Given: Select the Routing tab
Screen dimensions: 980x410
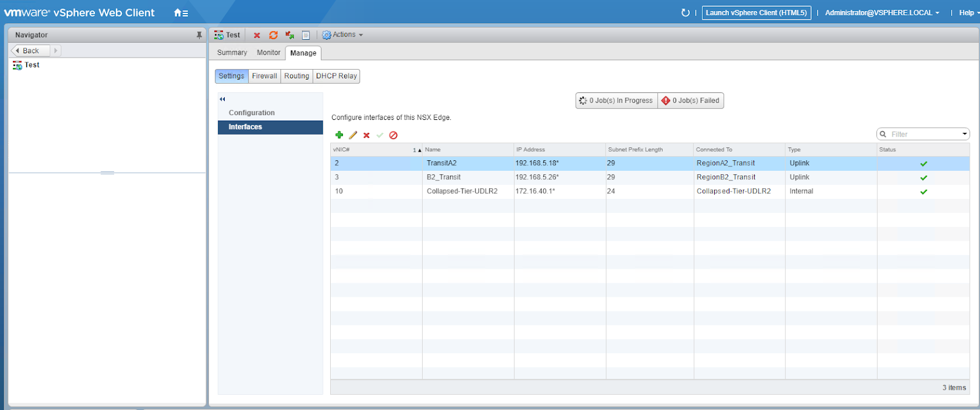Looking at the screenshot, I should tap(296, 76).
